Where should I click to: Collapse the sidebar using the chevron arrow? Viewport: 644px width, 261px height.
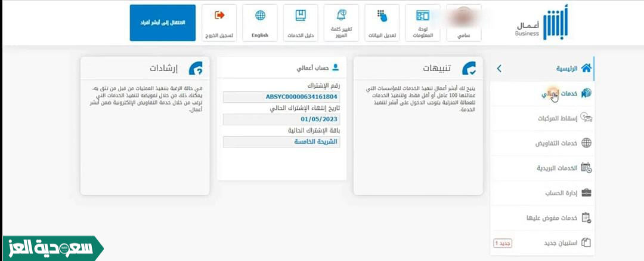click(499, 69)
